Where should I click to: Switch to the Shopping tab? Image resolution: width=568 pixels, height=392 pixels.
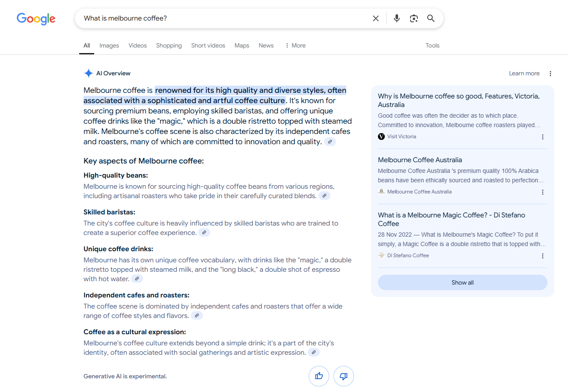pos(169,45)
